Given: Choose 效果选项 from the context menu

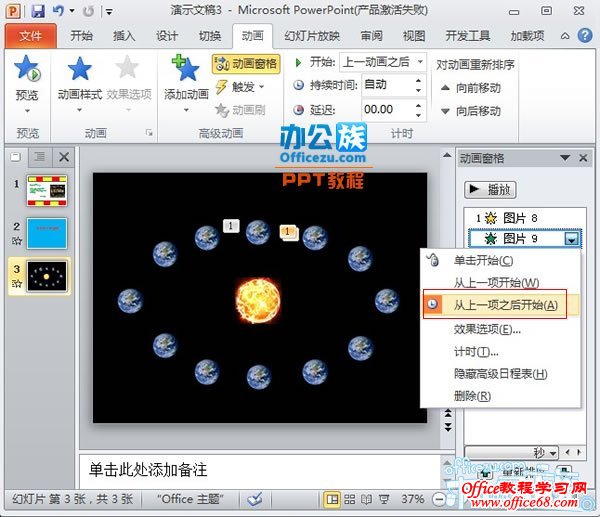Looking at the screenshot, I should (x=487, y=329).
